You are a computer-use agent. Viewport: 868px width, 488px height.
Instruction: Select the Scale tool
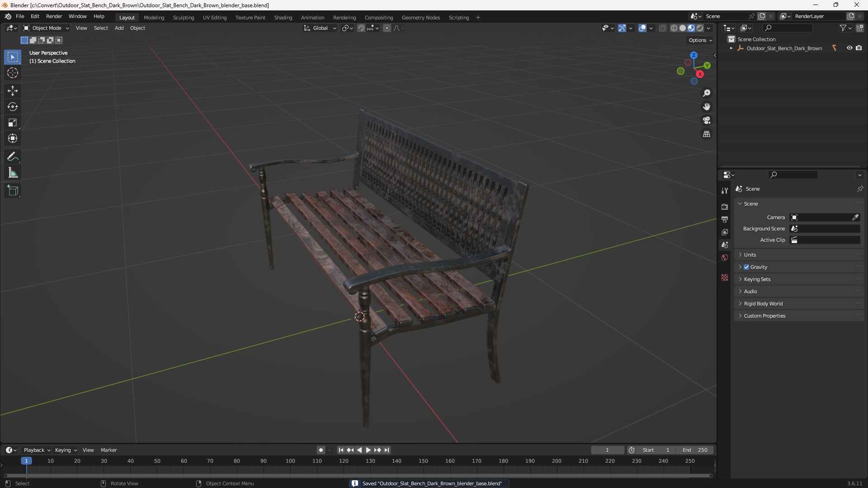[x=13, y=122]
